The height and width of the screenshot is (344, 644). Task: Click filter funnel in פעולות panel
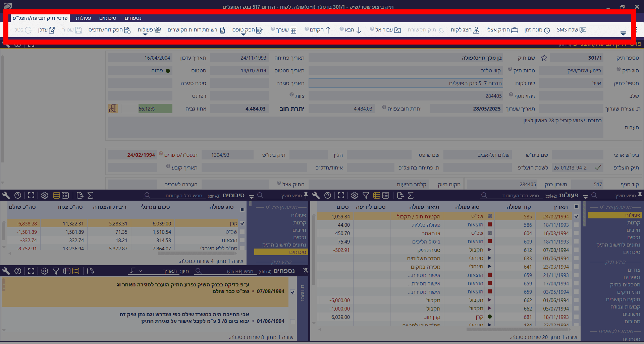coord(366,195)
